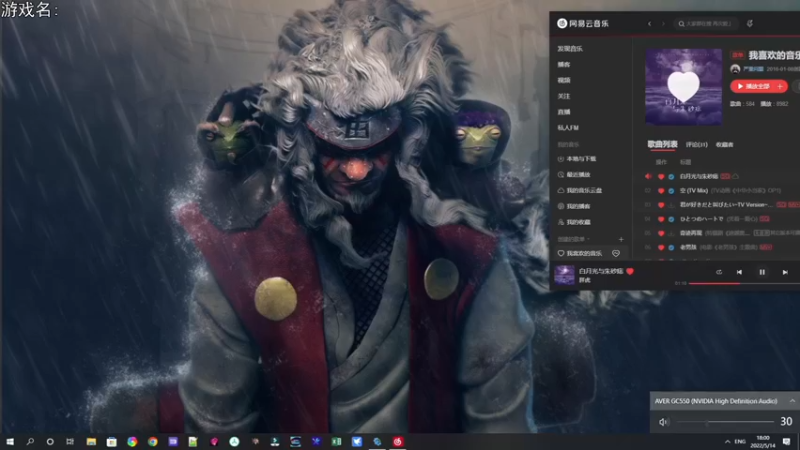Click the plus on the 播放全部 button

(781, 86)
